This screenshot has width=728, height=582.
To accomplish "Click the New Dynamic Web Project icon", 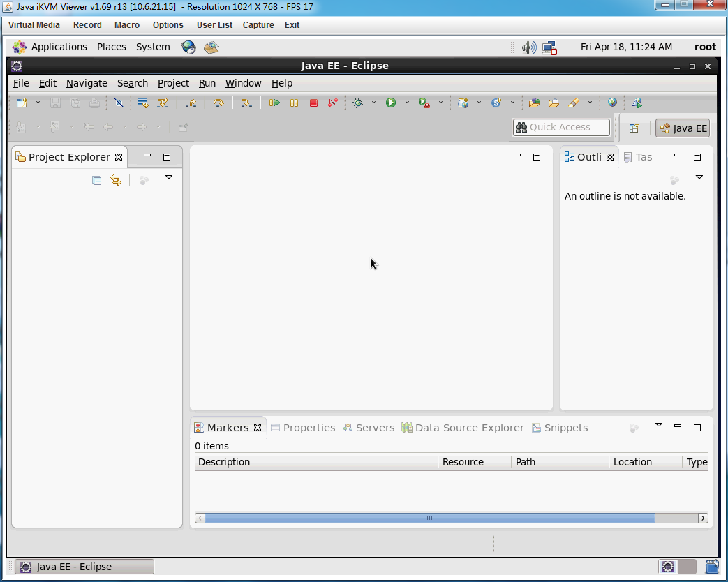I will tap(463, 103).
